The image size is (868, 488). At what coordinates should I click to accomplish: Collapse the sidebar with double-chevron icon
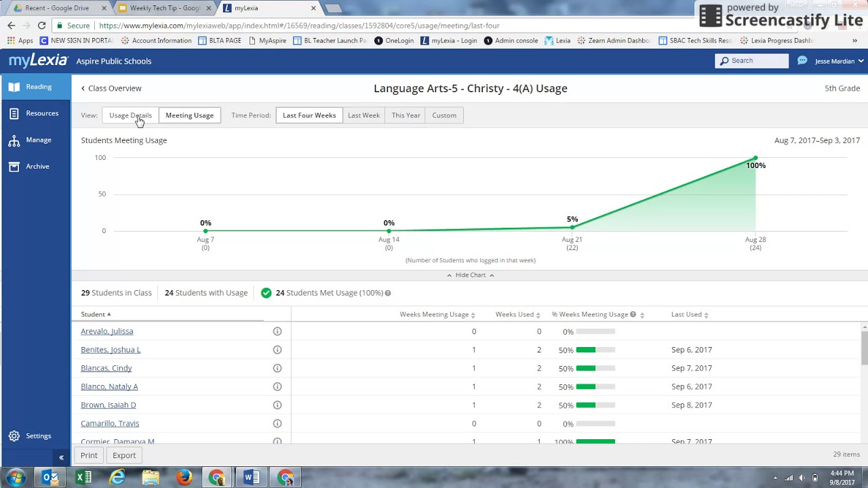(x=61, y=457)
